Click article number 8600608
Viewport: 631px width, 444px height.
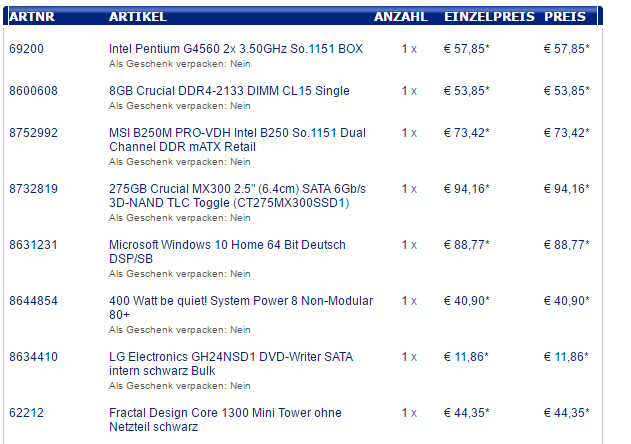33,91
